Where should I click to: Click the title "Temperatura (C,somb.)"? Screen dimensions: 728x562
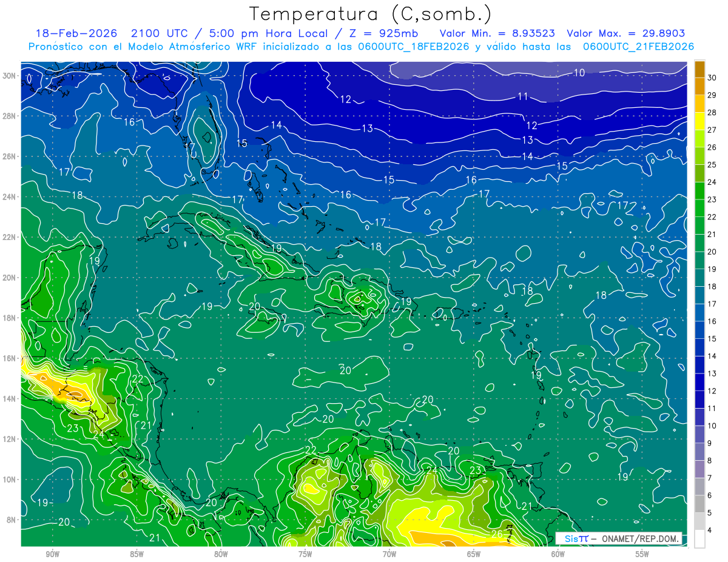click(371, 14)
